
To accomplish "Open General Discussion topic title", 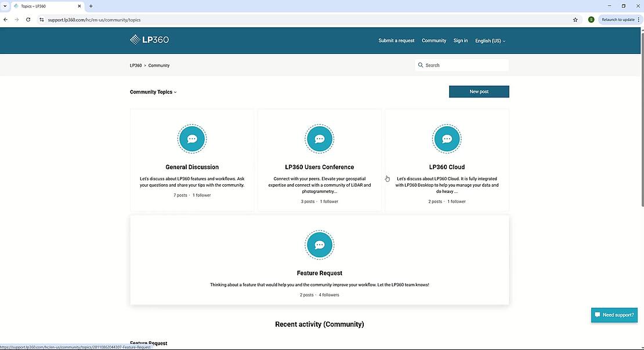I will point(192,167).
